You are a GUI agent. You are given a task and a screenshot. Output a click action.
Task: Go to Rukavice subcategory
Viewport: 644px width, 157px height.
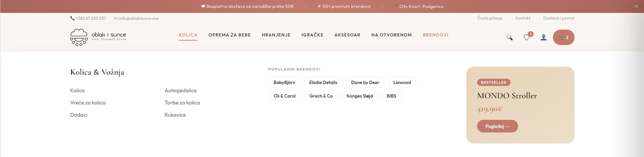(175, 115)
